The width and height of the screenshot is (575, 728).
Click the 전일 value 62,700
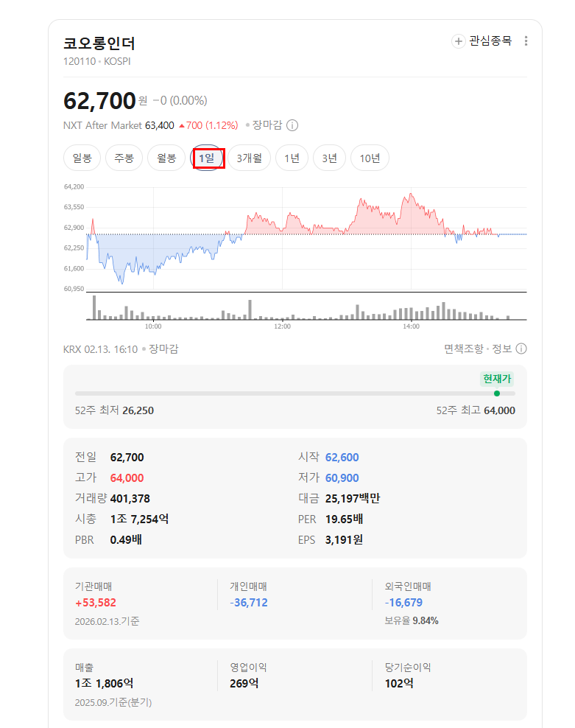point(127,458)
